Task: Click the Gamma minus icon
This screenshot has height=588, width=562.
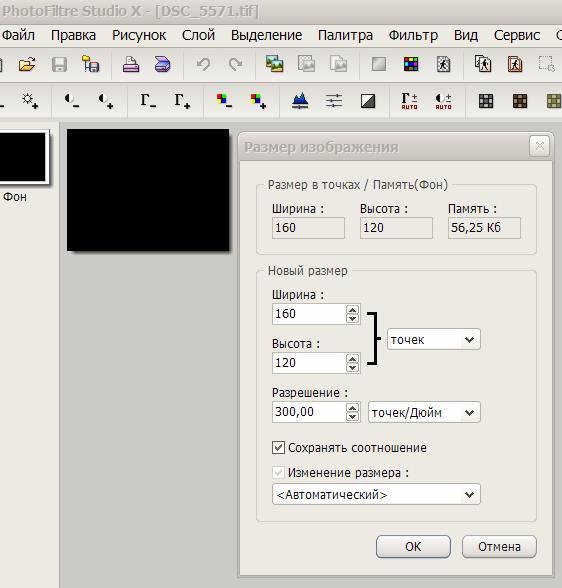Action: click(x=148, y=101)
